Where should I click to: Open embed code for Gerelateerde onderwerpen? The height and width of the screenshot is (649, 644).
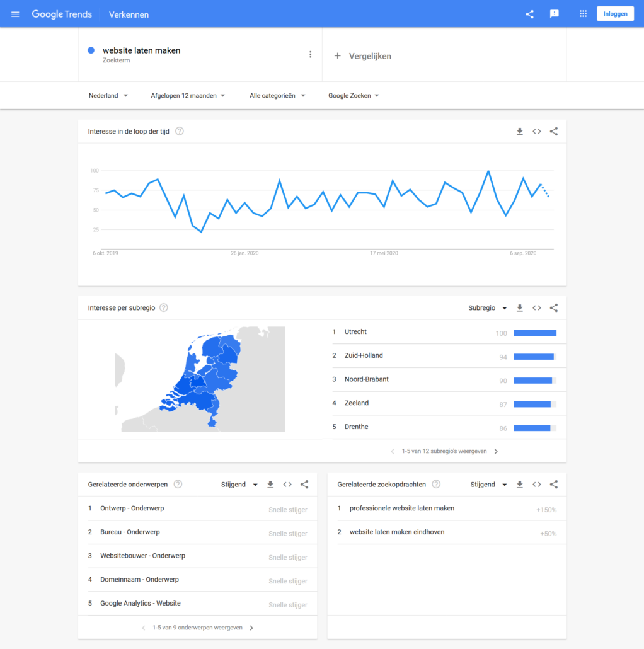pyautogui.click(x=287, y=484)
